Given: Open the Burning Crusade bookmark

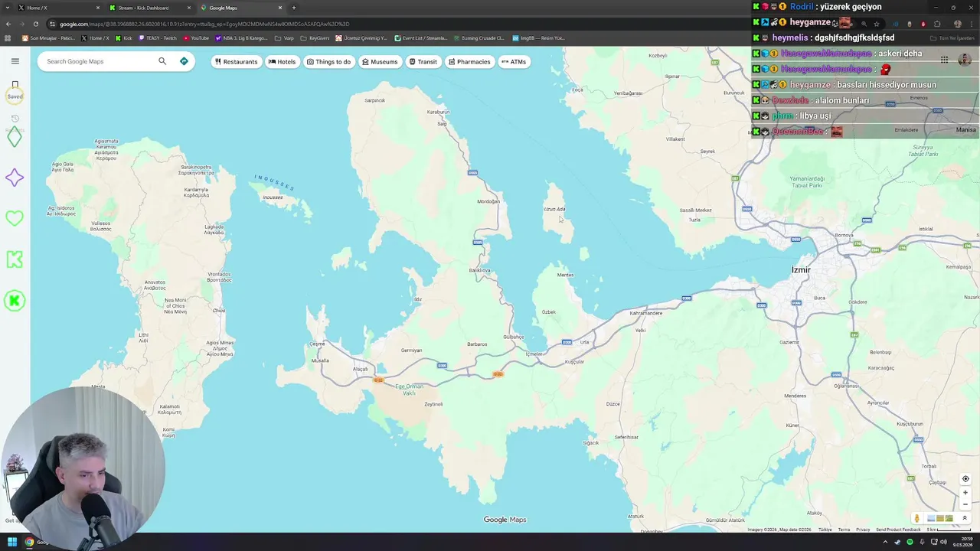Looking at the screenshot, I should [479, 38].
